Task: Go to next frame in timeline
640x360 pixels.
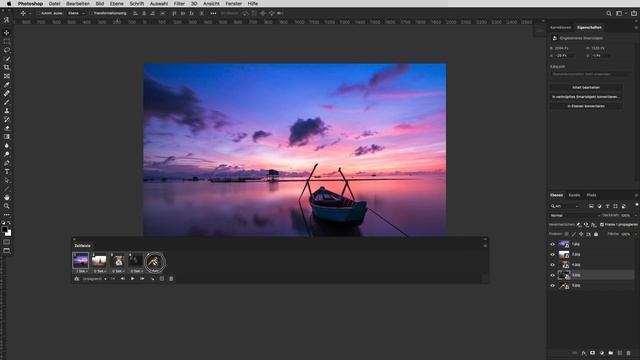Action: click(142, 279)
